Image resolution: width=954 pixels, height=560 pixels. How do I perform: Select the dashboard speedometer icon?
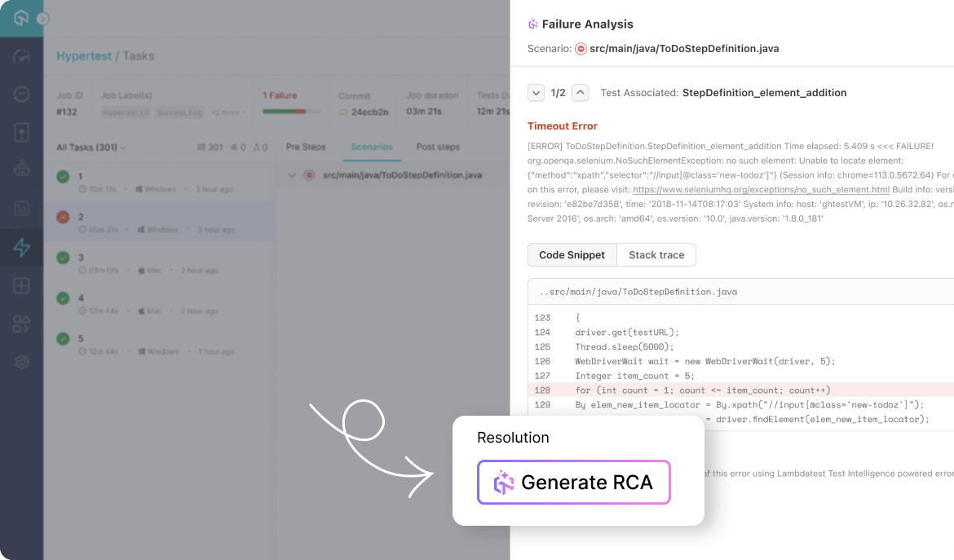click(x=22, y=55)
